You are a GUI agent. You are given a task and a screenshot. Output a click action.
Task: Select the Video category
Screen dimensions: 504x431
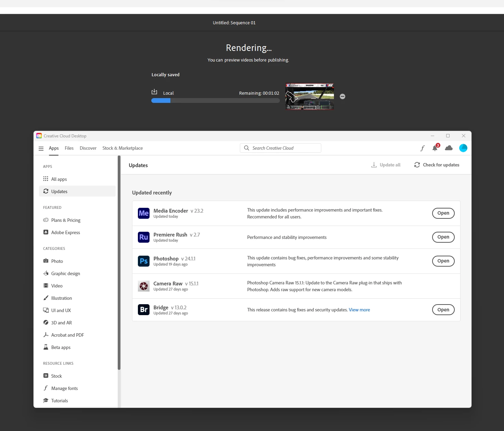[x=77, y=286]
